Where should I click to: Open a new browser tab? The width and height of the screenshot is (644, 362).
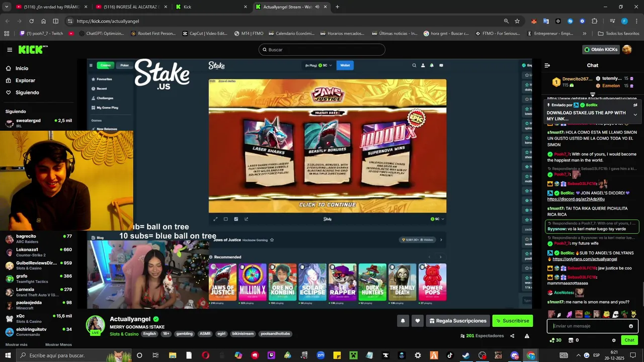click(x=337, y=7)
